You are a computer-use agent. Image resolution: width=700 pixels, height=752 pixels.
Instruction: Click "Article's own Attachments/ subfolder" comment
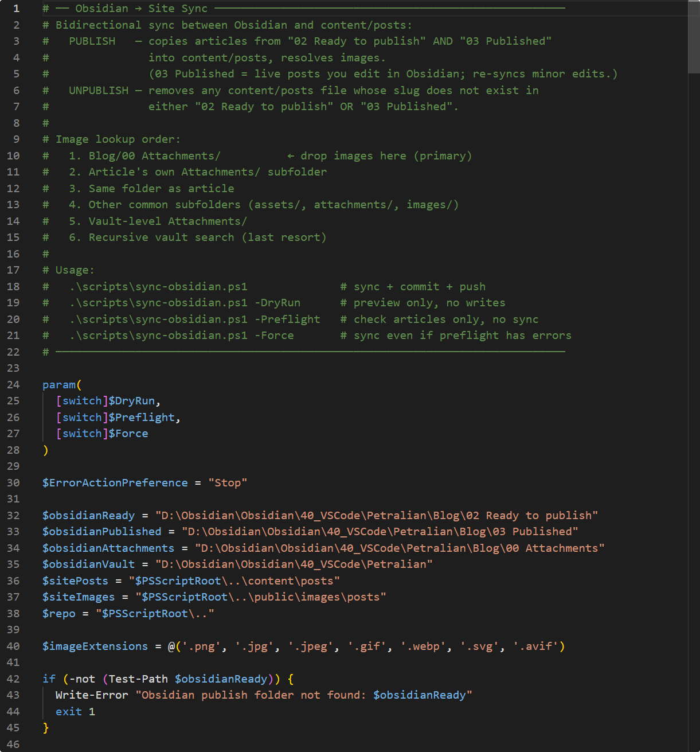208,172
